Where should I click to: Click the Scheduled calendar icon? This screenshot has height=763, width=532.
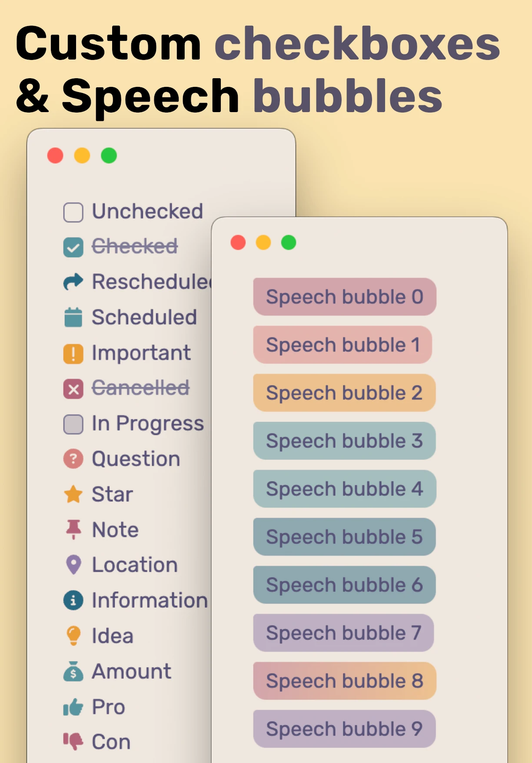(x=73, y=317)
